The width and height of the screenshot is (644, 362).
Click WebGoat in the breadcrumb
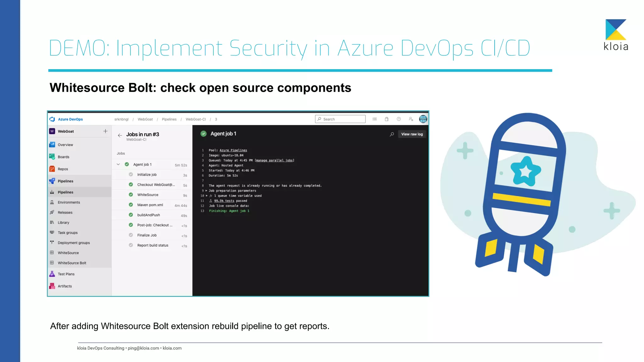pos(145,119)
